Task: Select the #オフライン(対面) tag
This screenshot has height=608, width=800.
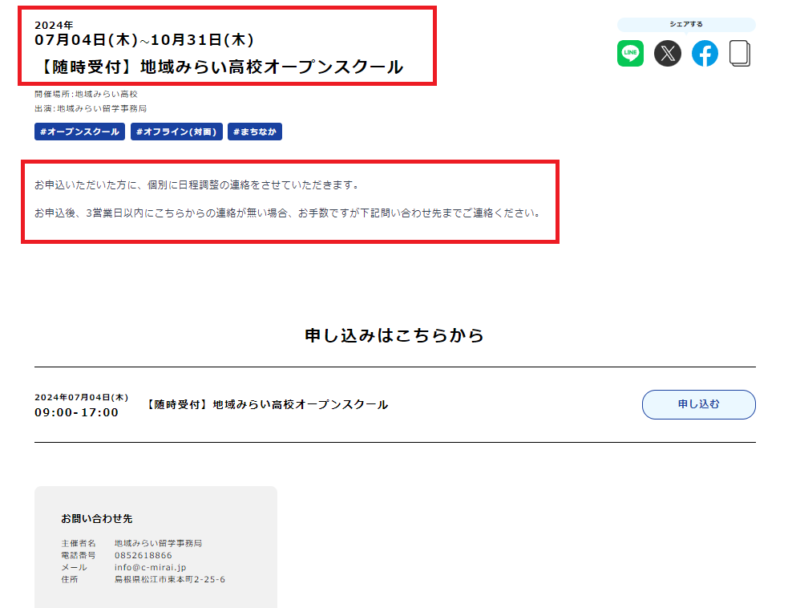Action: click(176, 132)
